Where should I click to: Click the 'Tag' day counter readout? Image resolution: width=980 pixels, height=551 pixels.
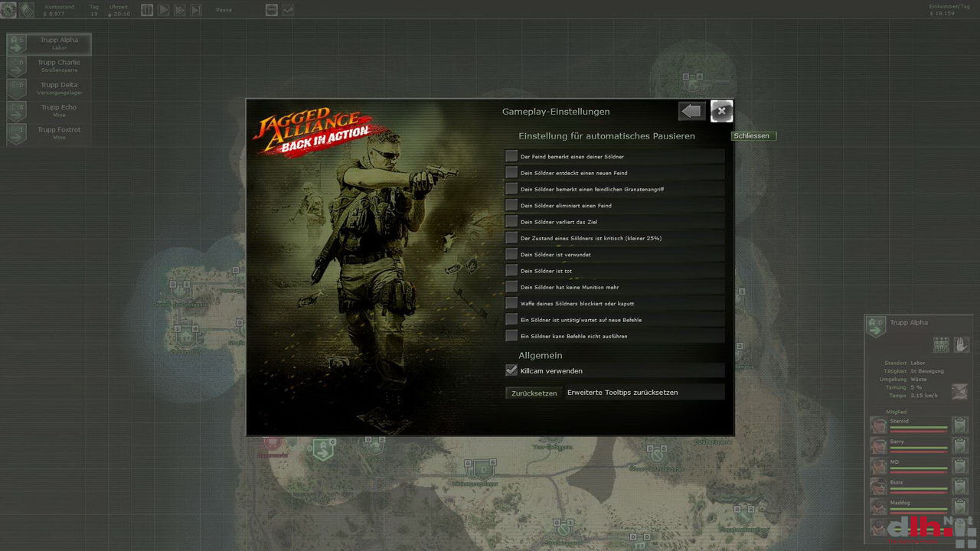click(x=94, y=10)
